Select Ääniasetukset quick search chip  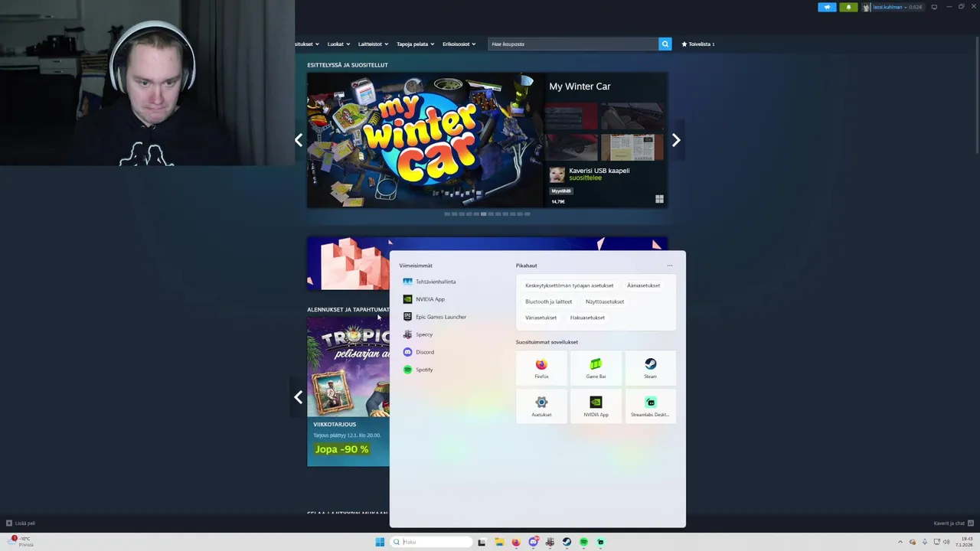643,285
